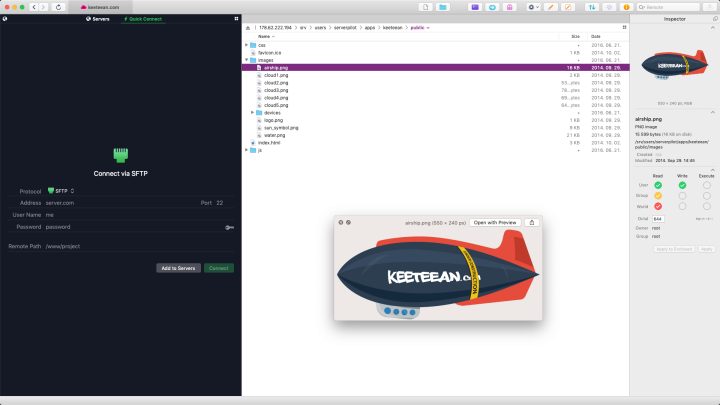Close the airship.png preview popup

click(341, 222)
